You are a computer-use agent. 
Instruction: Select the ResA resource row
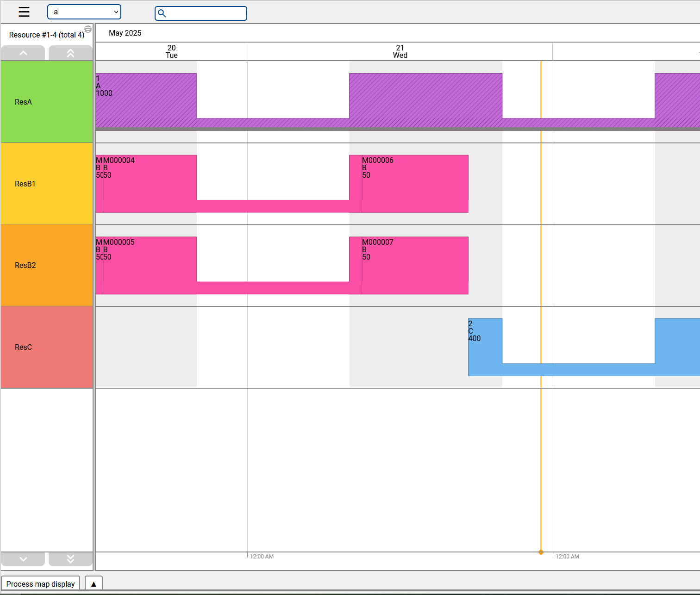click(47, 102)
